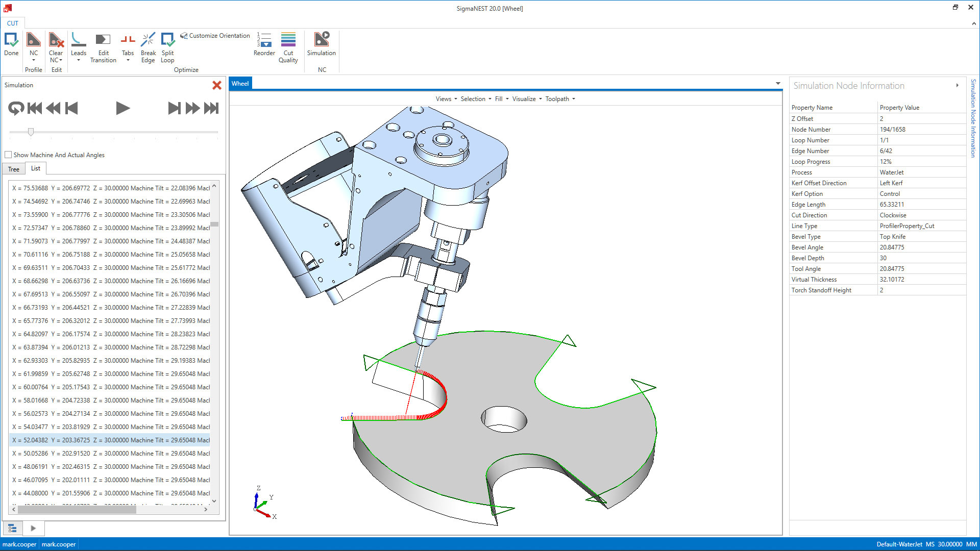Click the simulation progress slider handle
980x551 pixels.
pyautogui.click(x=31, y=132)
